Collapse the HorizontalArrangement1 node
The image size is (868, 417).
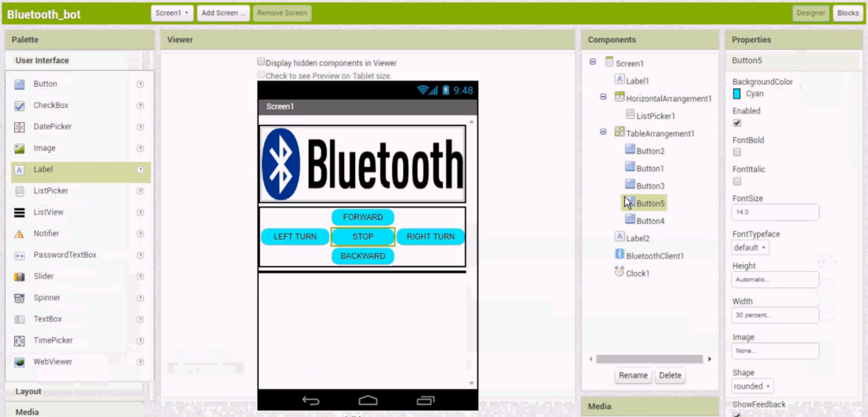coord(604,97)
